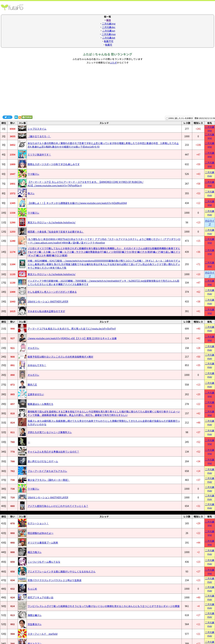This screenshot has height=644, width=215.
Task: Click thumbnail of オリジナル着信音ブーム到来 thread
Action: (x=22, y=543)
